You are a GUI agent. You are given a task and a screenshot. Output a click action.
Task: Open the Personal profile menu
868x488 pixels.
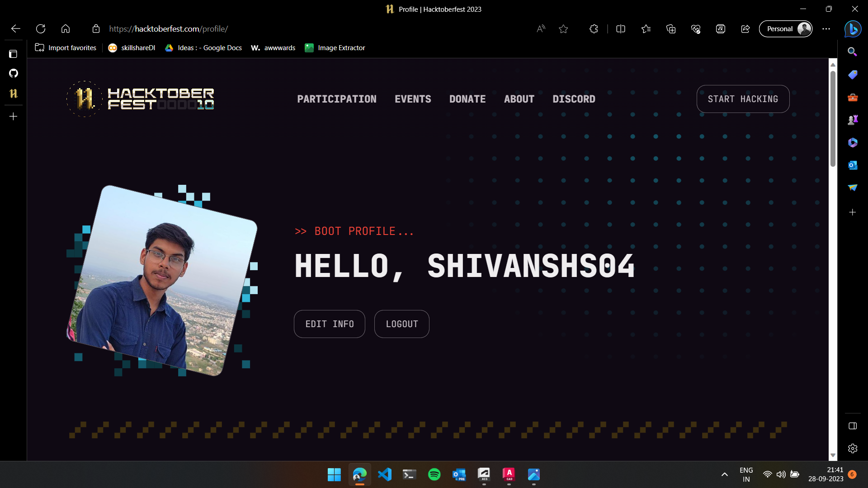[x=786, y=28]
